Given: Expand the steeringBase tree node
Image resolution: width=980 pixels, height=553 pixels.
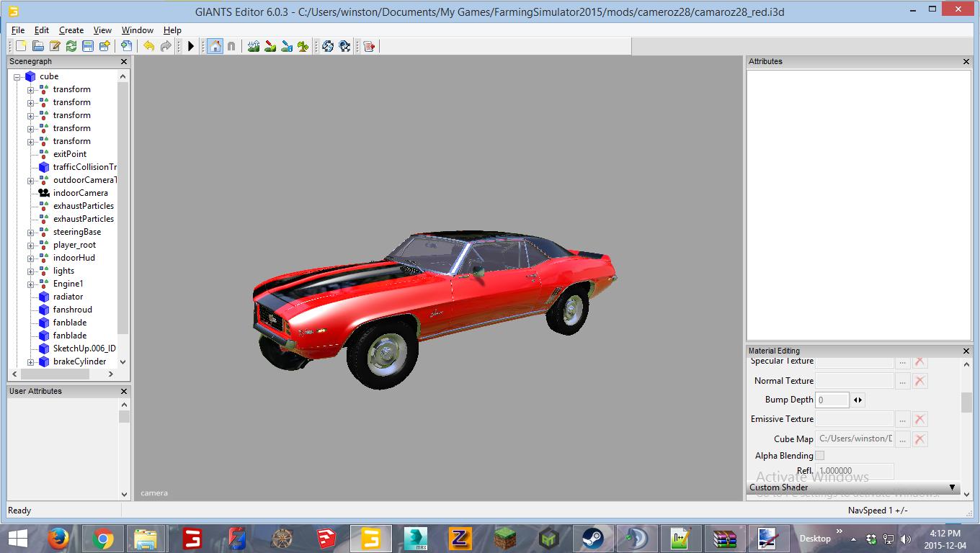Looking at the screenshot, I should 31,233.
